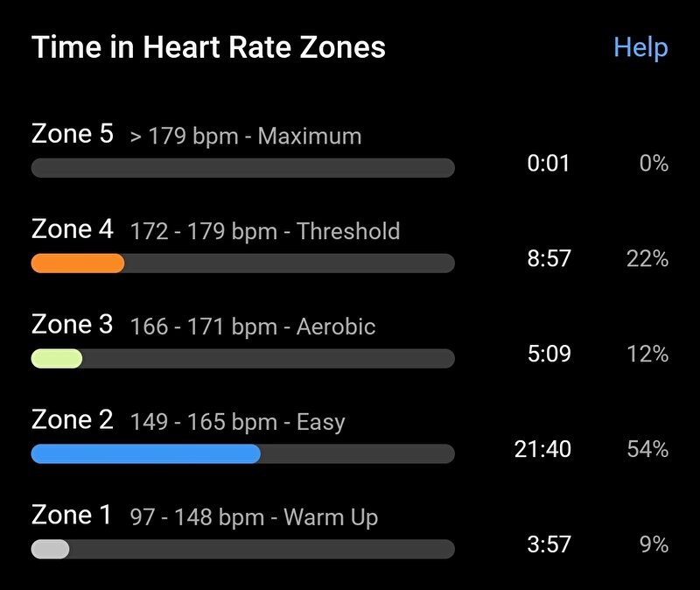Select the Zone 1 Warm Up description
Viewport: 700px width, 590px height.
[x=254, y=517]
